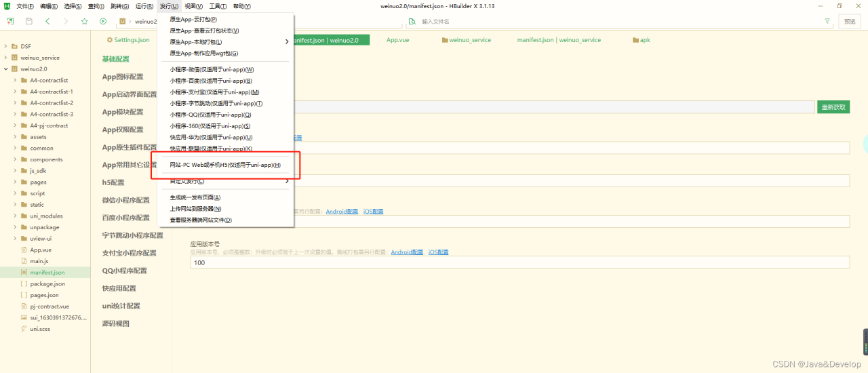This screenshot has width=868, height=373.
Task: Switch to the Settings.json tab
Action: (128, 40)
